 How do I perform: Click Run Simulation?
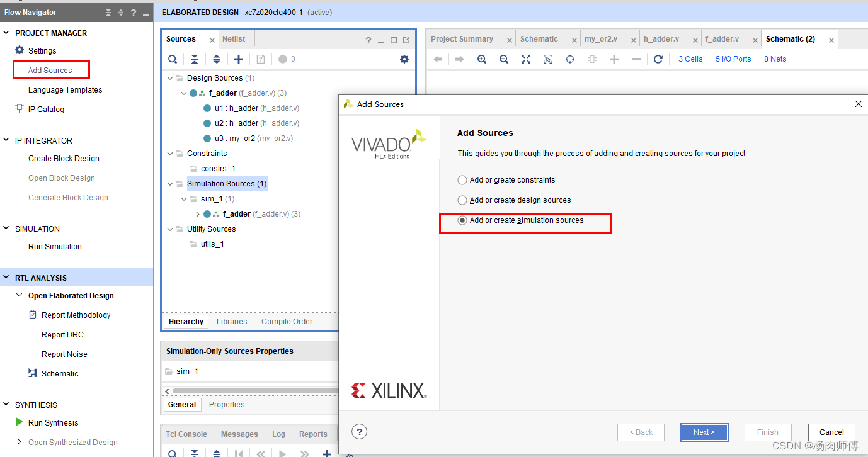click(55, 246)
